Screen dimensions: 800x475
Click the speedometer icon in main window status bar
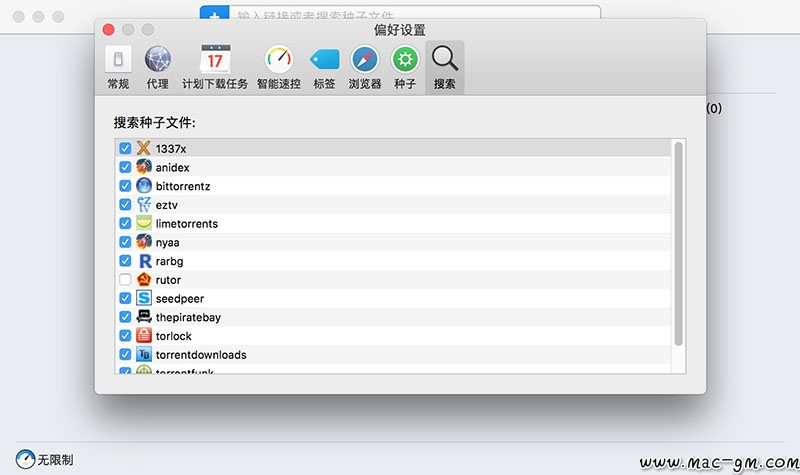coord(25,460)
